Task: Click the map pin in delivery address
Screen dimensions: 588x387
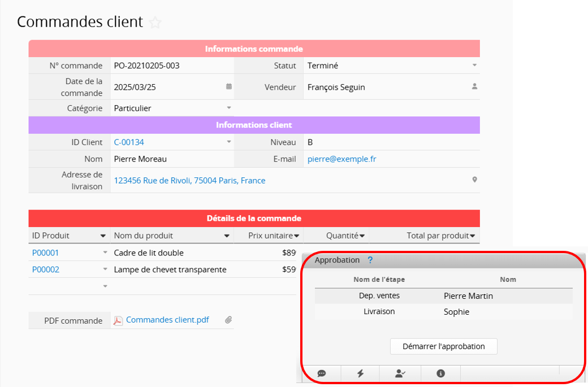Action: pyautogui.click(x=474, y=180)
